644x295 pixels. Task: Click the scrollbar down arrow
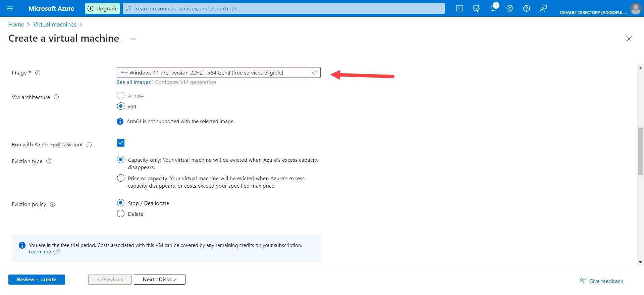pos(640,262)
